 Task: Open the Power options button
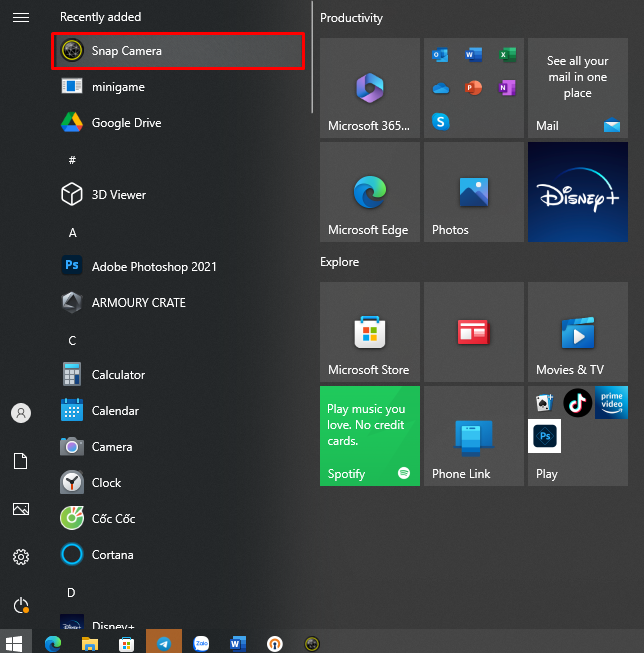pyautogui.click(x=21, y=605)
